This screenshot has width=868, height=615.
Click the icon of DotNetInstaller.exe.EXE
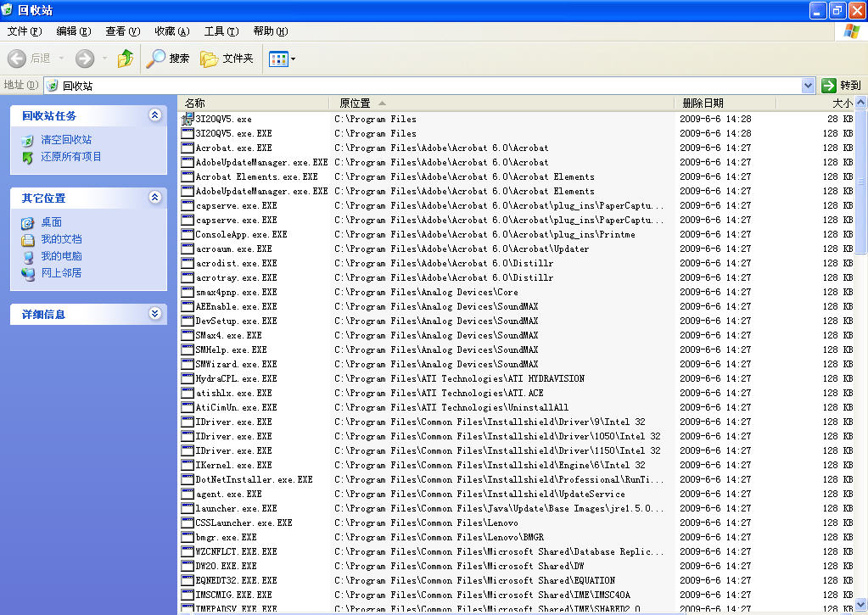point(188,478)
